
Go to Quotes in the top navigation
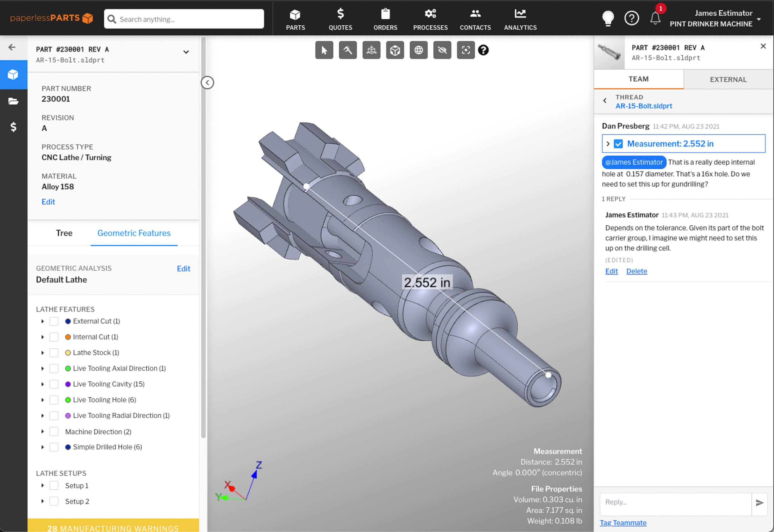[340, 19]
